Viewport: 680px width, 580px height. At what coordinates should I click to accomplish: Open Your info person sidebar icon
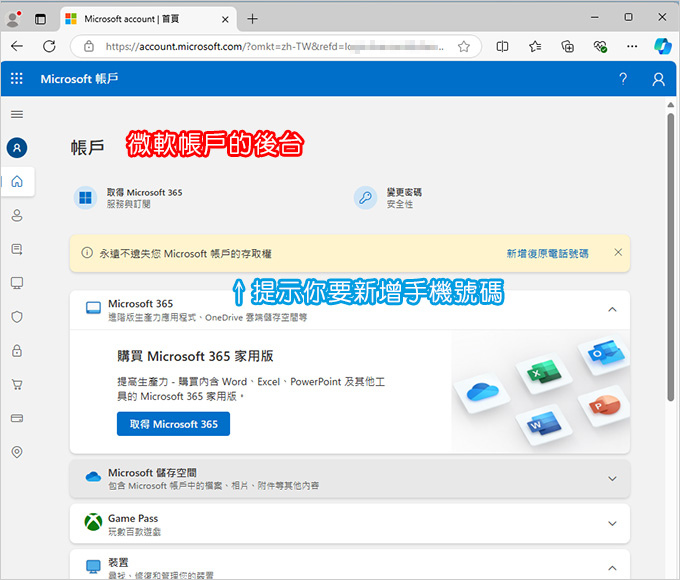17,215
